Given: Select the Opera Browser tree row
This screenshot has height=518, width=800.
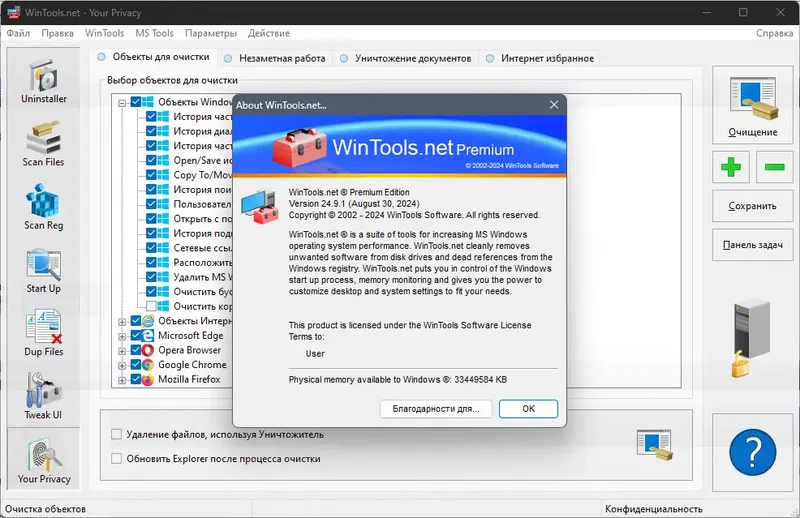Looking at the screenshot, I should pyautogui.click(x=189, y=350).
